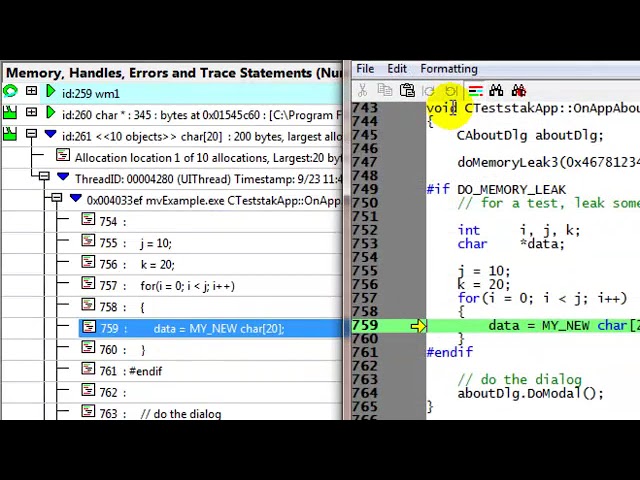The height and width of the screenshot is (480, 640).
Task: Click the source line icon beside 757
Action: click(88, 283)
